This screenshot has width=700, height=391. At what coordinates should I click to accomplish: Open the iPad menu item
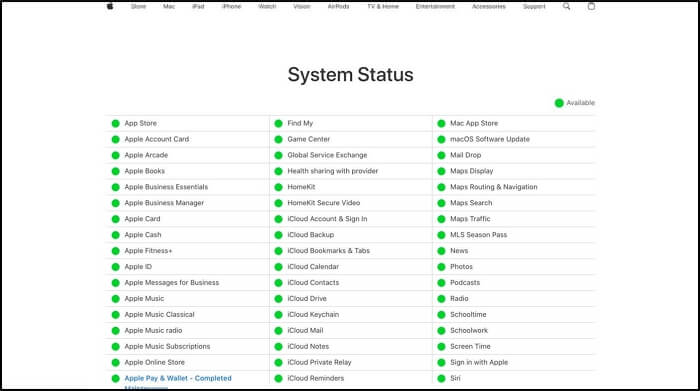tap(198, 6)
